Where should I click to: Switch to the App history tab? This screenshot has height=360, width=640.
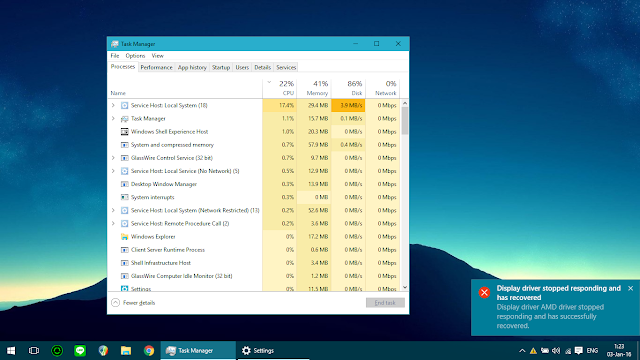point(192,67)
